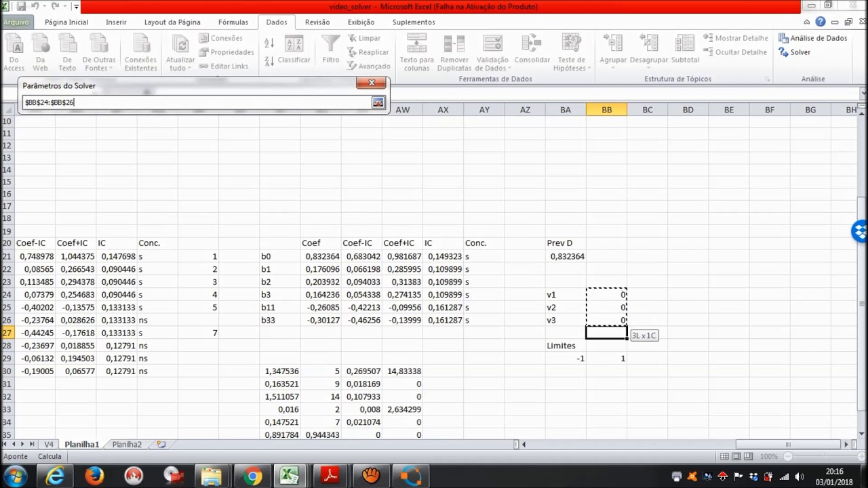This screenshot has height=488, width=868.
Task: Switch to the Planilha2 sheet tab
Action: point(127,445)
